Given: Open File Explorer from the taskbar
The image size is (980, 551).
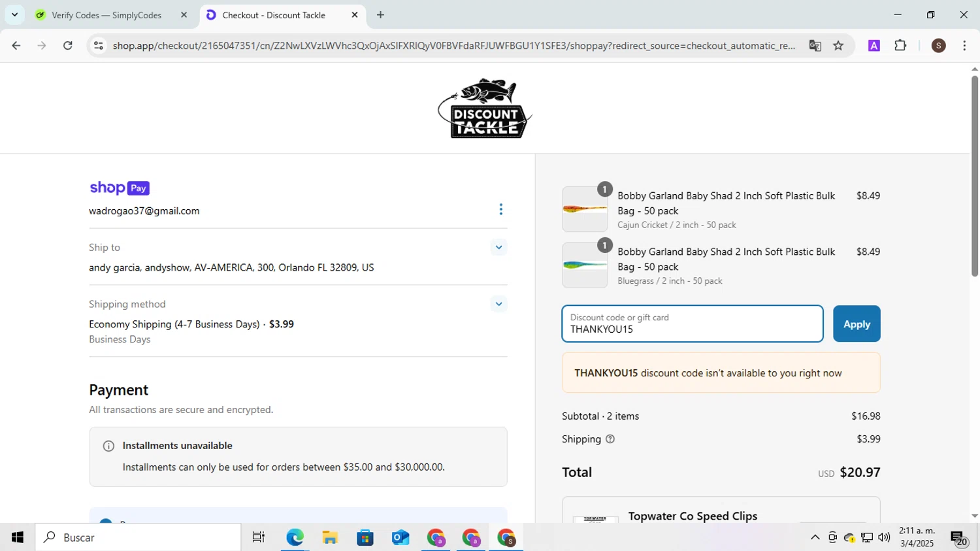Looking at the screenshot, I should (330, 537).
